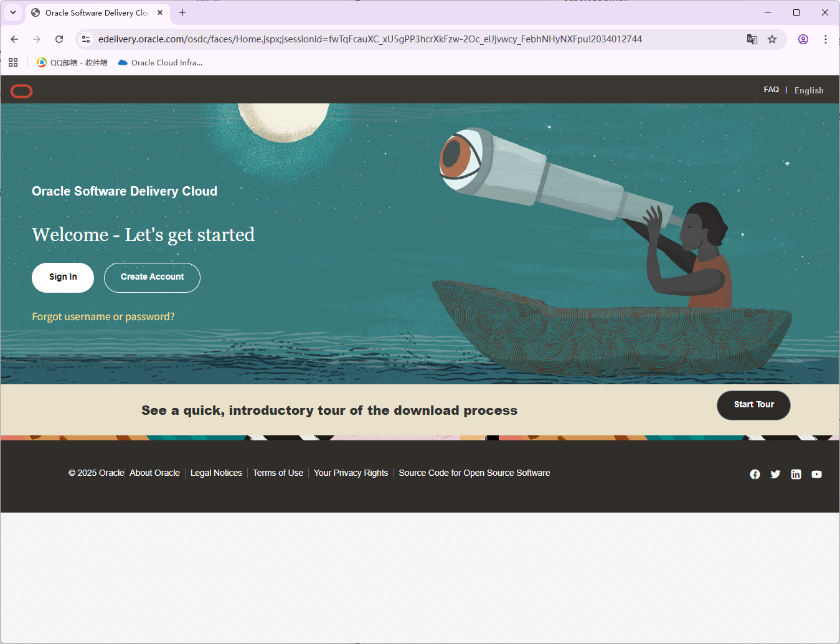This screenshot has width=840, height=644.
Task: Close the Oracle Software Delivery Cloud tab
Action: (160, 12)
